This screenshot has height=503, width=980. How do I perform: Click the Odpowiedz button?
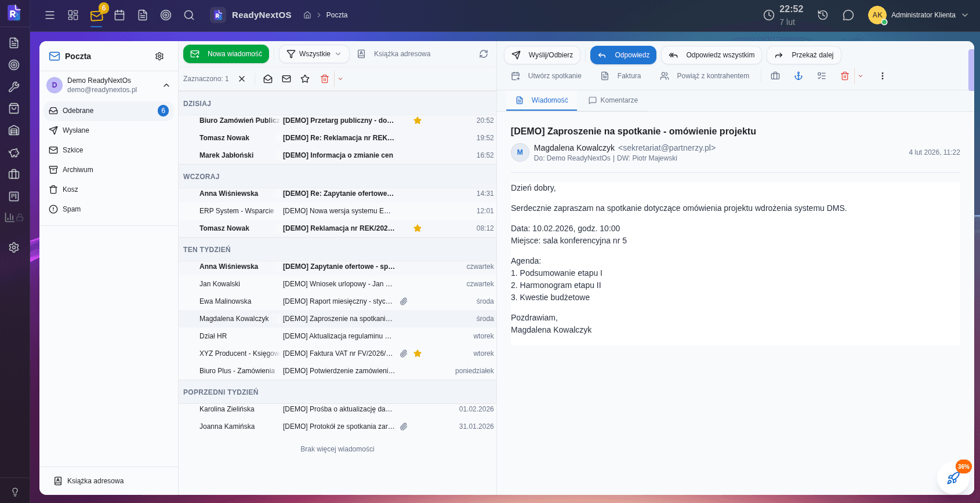coord(623,55)
